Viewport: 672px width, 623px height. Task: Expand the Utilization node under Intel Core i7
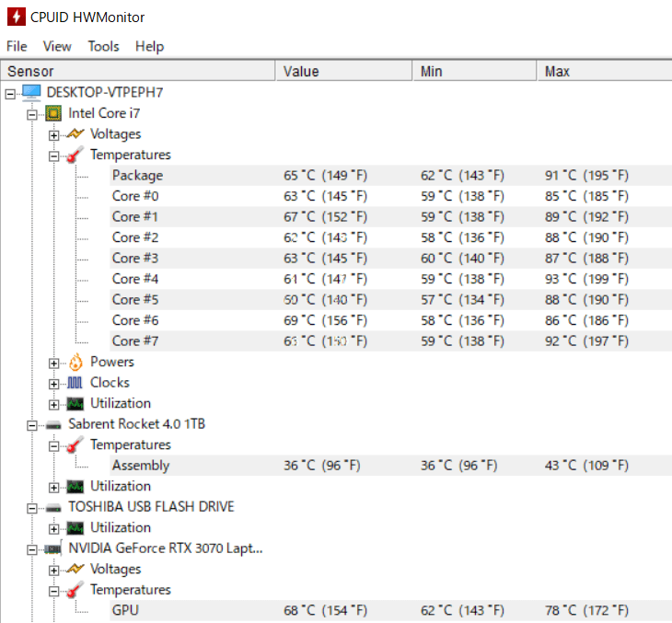click(53, 405)
